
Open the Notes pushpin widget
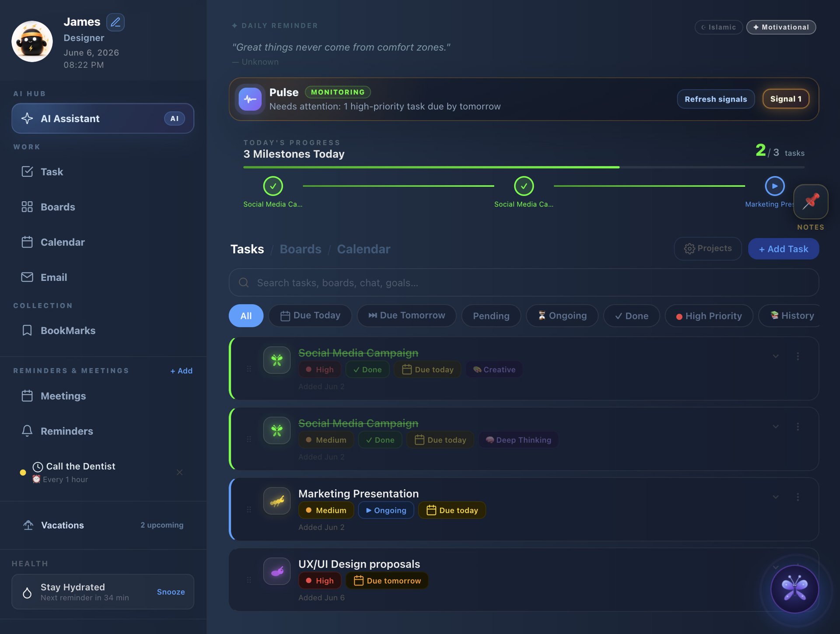pyautogui.click(x=811, y=201)
